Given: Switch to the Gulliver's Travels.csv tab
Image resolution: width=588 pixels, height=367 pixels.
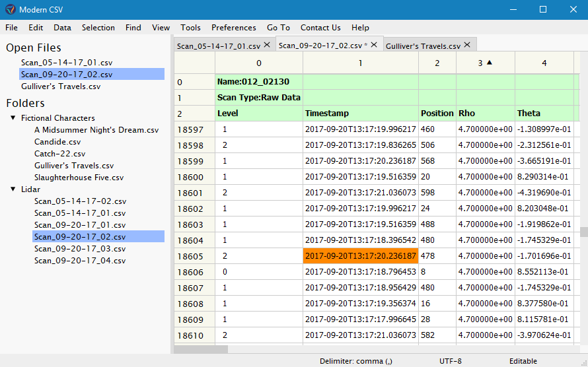Looking at the screenshot, I should pyautogui.click(x=423, y=46).
